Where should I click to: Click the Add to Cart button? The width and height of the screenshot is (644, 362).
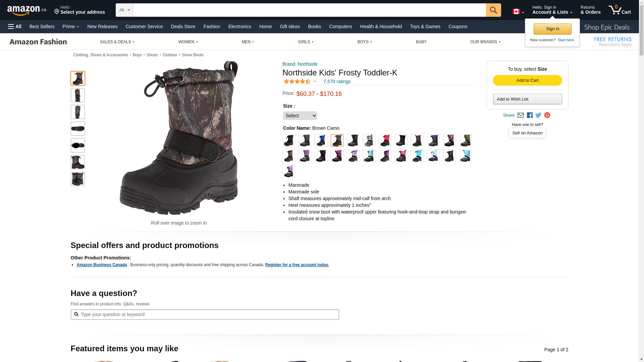tap(528, 80)
